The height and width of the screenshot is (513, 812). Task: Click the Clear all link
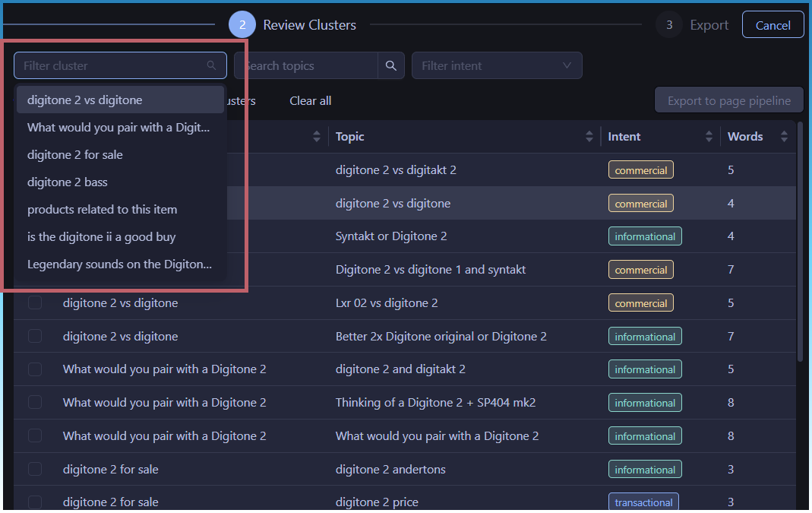pyautogui.click(x=310, y=101)
